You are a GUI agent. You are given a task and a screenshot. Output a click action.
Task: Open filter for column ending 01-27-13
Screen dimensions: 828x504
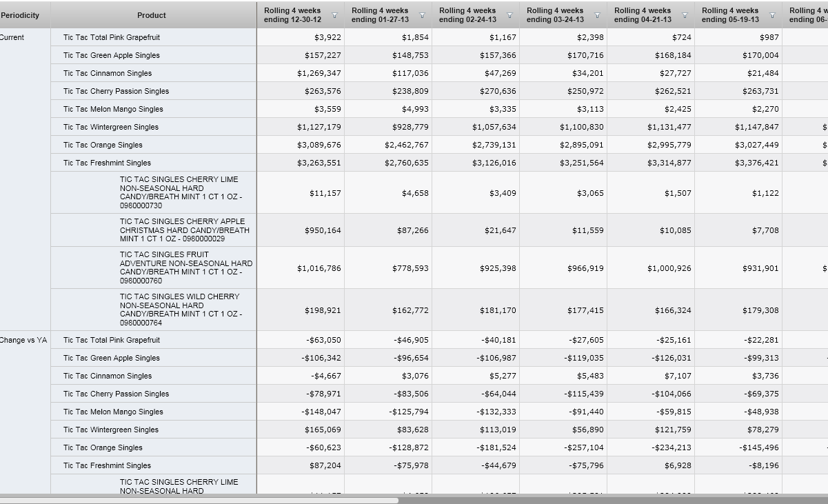pos(423,15)
